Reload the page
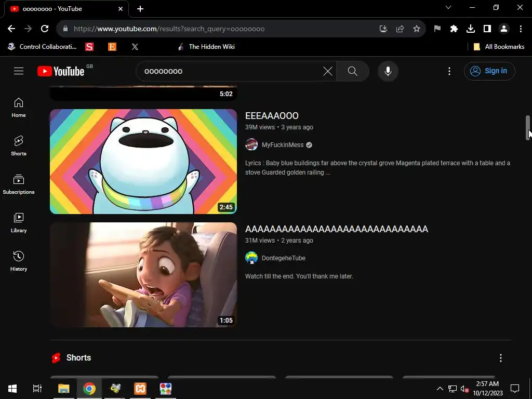 pos(45,29)
